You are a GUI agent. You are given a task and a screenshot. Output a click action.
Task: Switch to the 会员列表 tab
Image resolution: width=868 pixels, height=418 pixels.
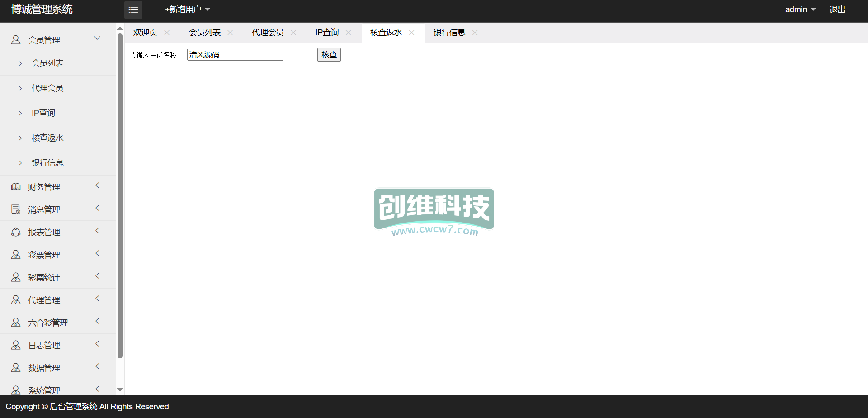(205, 33)
